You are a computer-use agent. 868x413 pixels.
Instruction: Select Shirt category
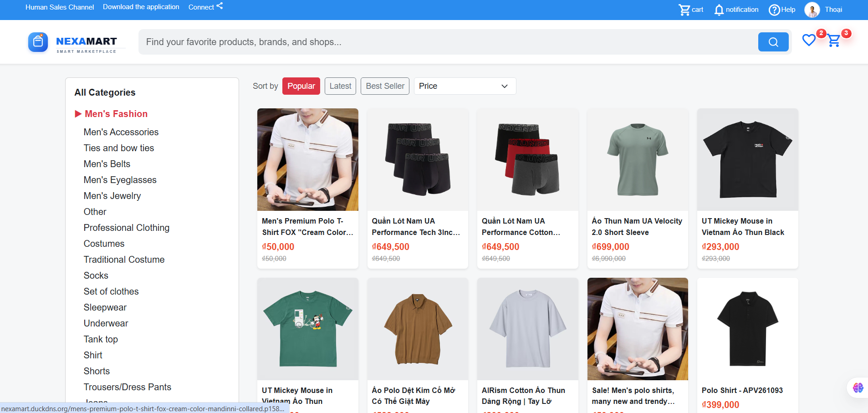pyautogui.click(x=93, y=355)
